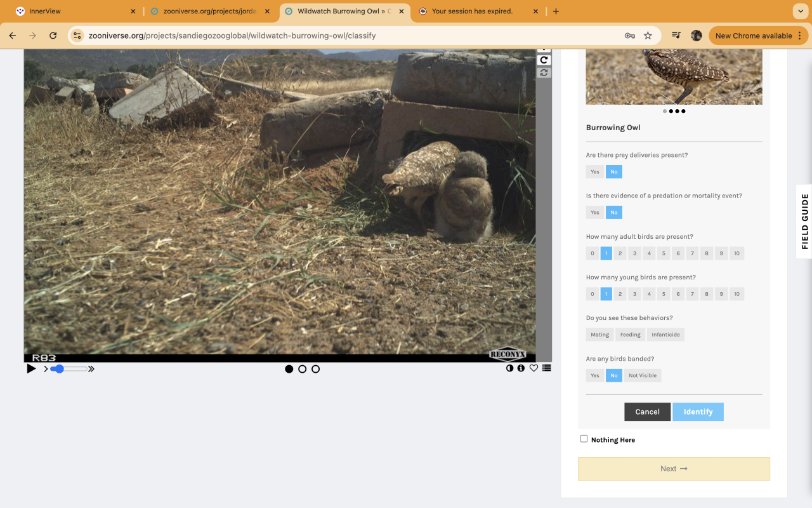Select 0 young birds present

pos(593,294)
